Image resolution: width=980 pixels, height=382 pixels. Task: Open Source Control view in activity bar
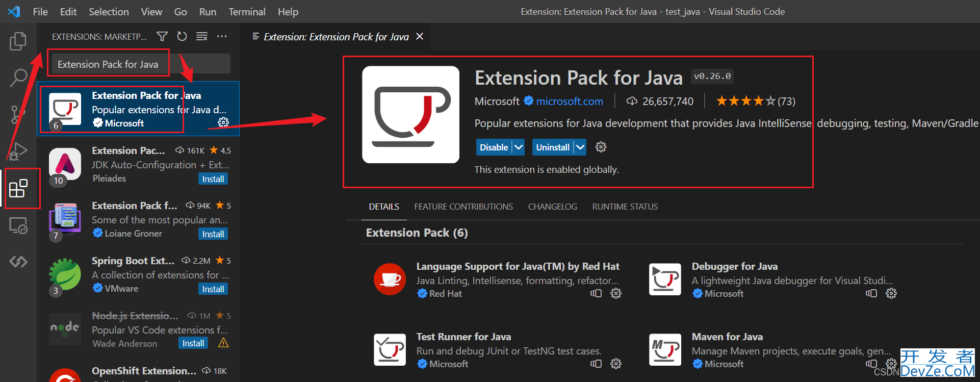coord(18,115)
